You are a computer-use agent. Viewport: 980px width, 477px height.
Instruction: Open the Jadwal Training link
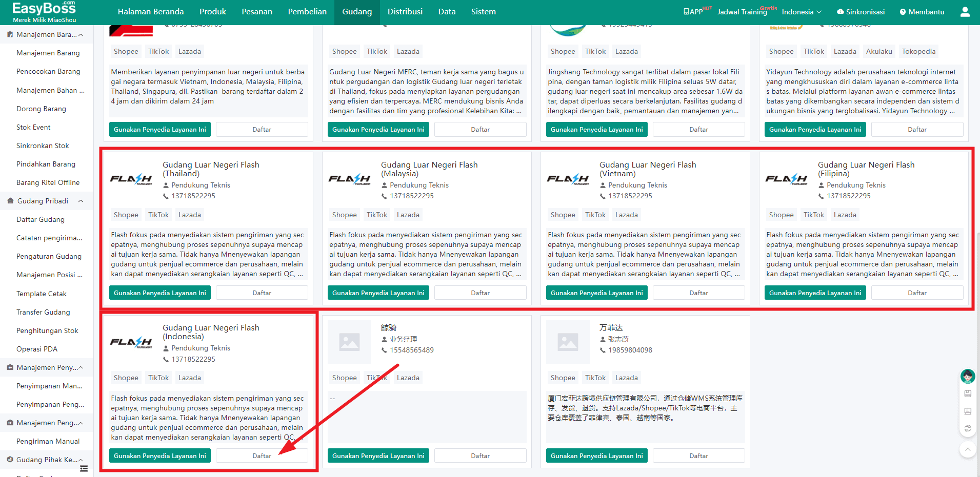pyautogui.click(x=742, y=12)
